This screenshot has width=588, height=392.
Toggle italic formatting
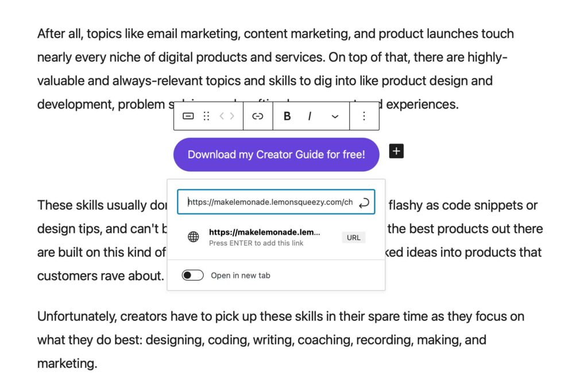[310, 116]
